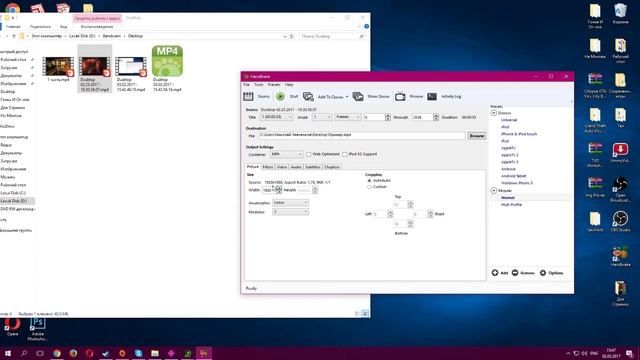Select the Windows Phone 8 preset
This screenshot has width=640, height=360.
tap(517, 183)
